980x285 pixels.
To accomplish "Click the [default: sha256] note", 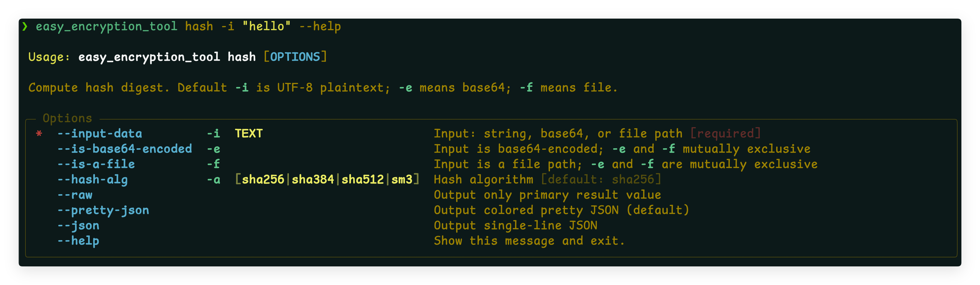I will pyautogui.click(x=601, y=179).
